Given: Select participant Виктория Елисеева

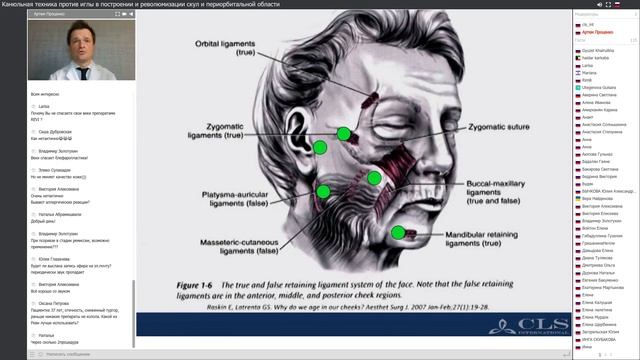Looking at the screenshot, I should point(600,213).
